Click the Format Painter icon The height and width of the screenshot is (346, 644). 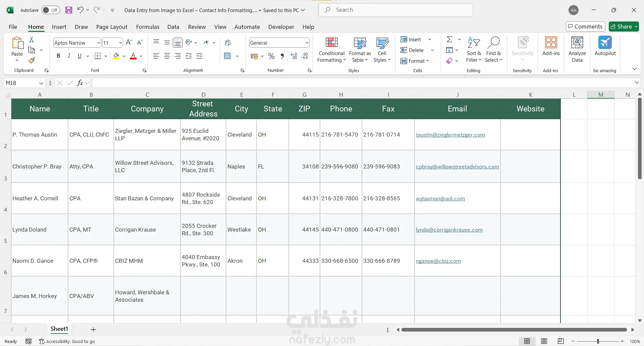coord(32,61)
